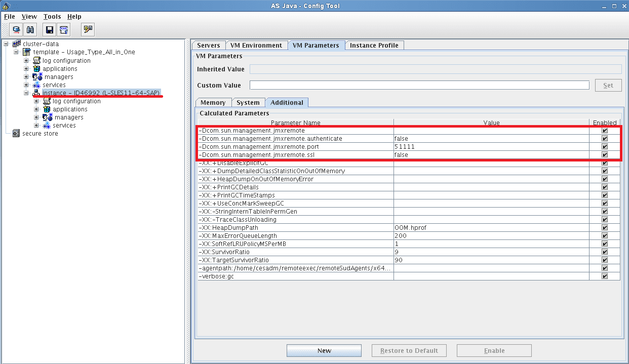629x364 pixels.
Task: Click the instance's log configuration scroll icon
Action: [x=47, y=101]
